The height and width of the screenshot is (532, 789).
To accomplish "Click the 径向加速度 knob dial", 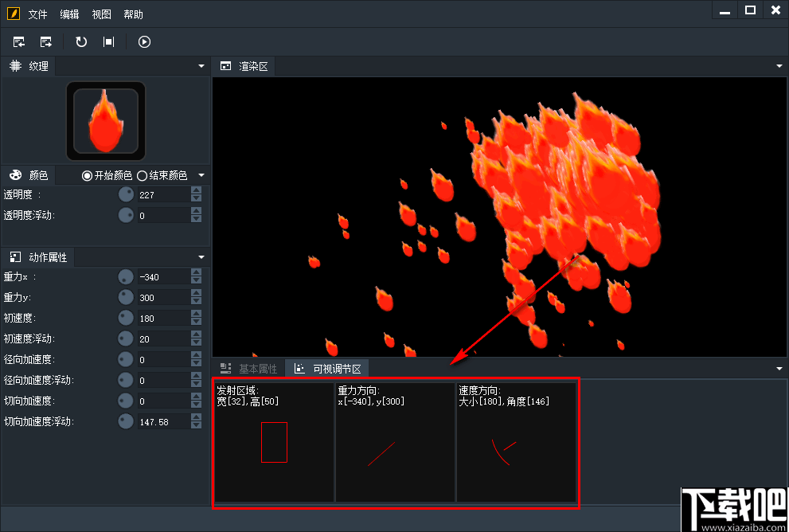I will click(x=126, y=359).
